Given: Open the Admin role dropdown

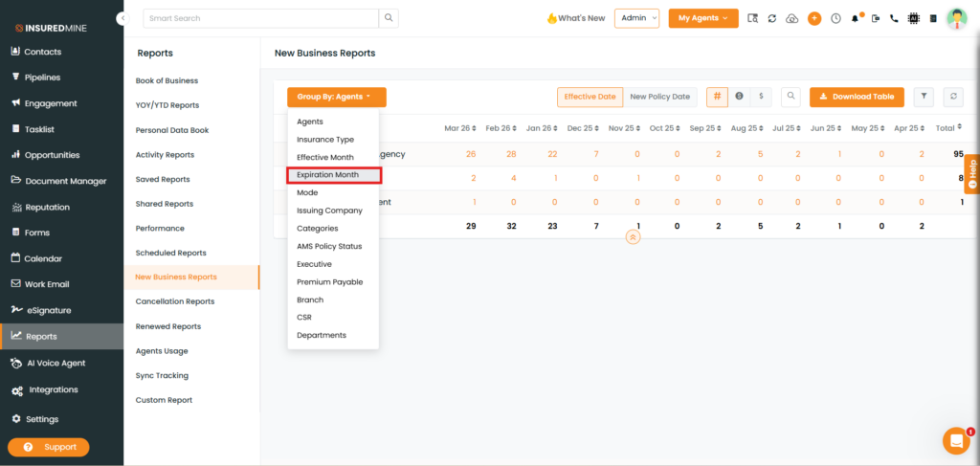Looking at the screenshot, I should tap(636, 18).
